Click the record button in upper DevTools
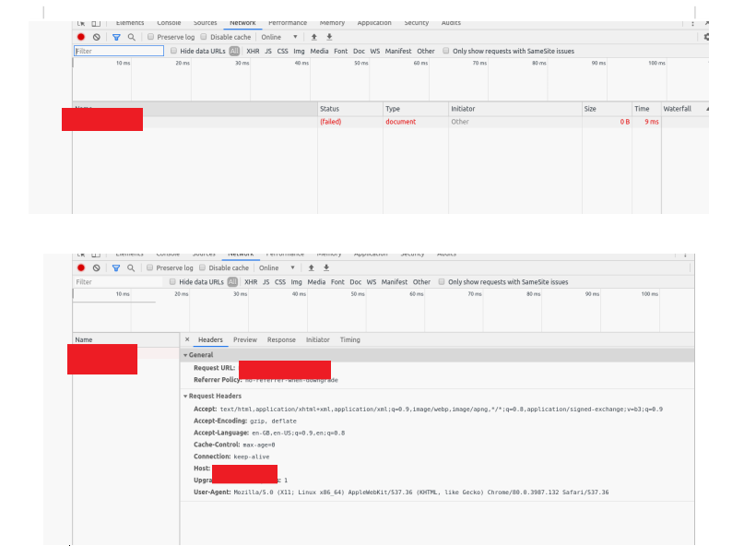The image size is (756, 546). coord(81,37)
